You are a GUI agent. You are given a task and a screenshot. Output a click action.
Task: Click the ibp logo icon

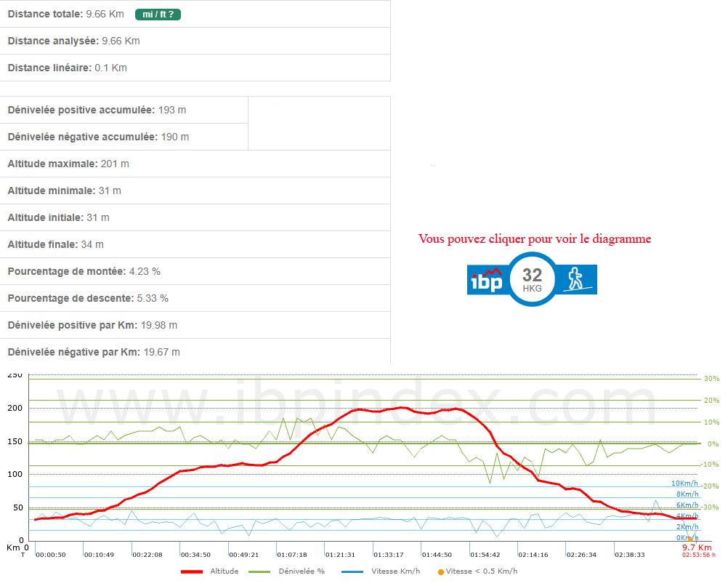[x=485, y=280]
